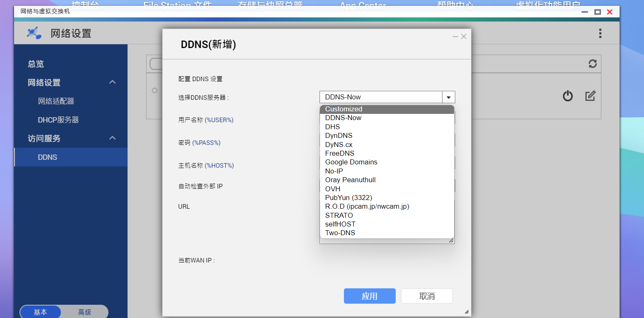Click the 取消 cancel button
The width and height of the screenshot is (644, 318).
427,296
